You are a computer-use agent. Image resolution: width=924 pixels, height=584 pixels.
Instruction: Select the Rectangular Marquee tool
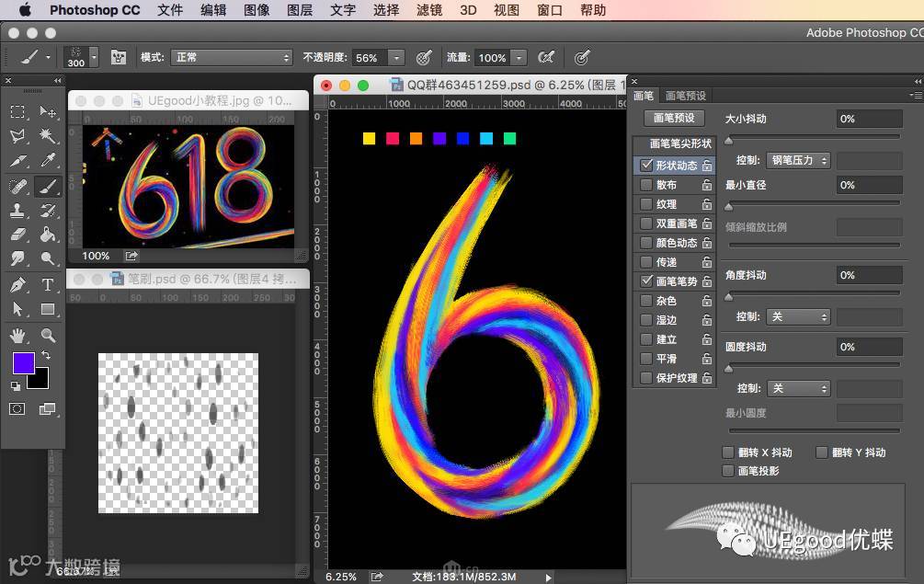click(17, 112)
